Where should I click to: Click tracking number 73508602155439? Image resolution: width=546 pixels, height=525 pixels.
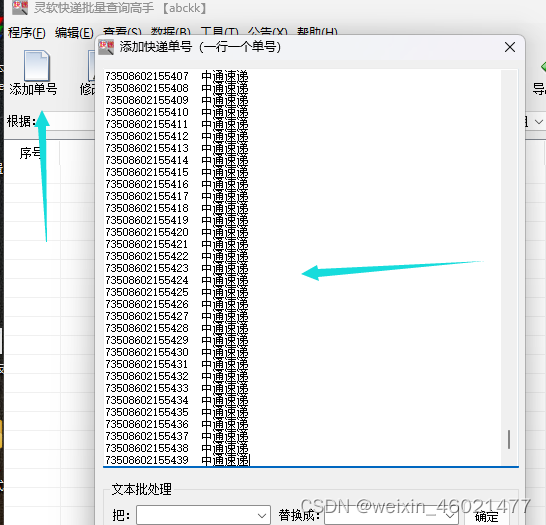click(147, 460)
